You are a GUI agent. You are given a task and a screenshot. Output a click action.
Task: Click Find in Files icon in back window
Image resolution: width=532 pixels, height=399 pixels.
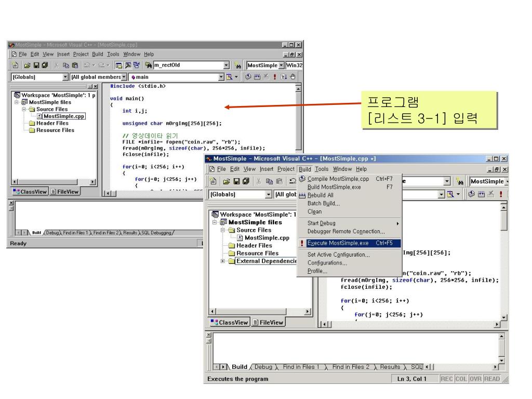click(148, 65)
